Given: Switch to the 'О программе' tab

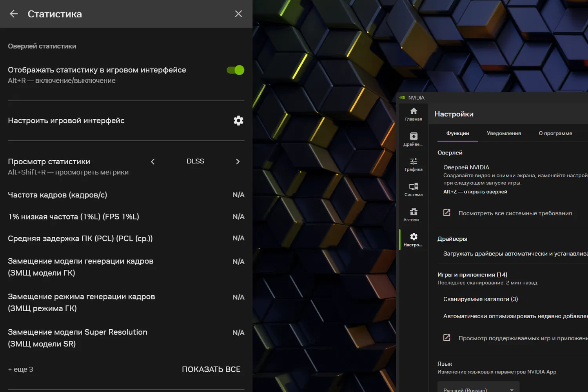Looking at the screenshot, I should 555,133.
